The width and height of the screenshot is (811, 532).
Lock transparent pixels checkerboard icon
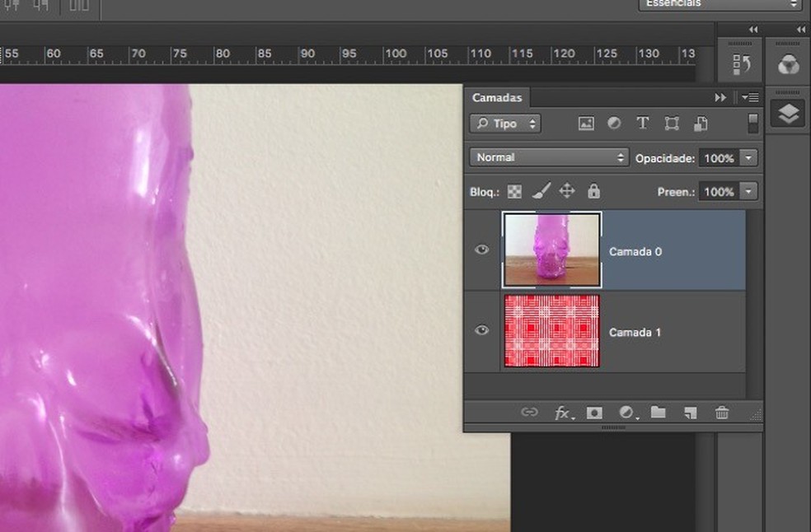point(514,191)
